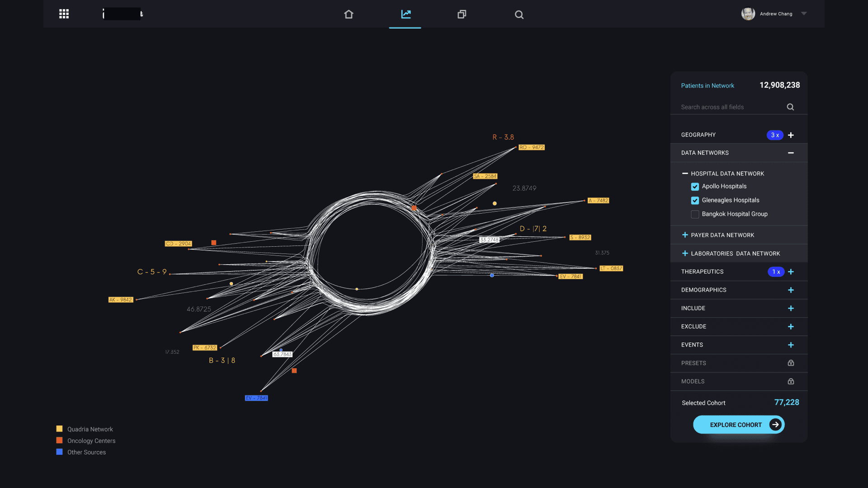868x488 pixels.
Task: Click Other Sources blue legend swatch
Action: pyautogui.click(x=59, y=452)
